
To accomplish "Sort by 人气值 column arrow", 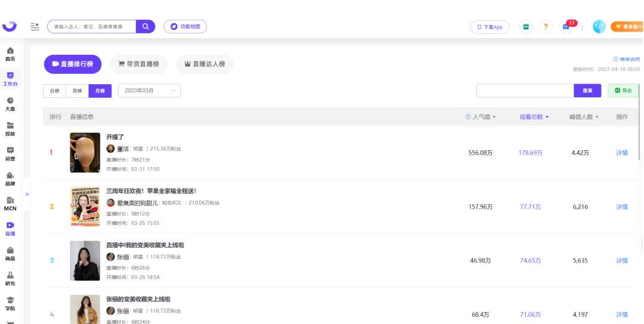I will (x=494, y=117).
